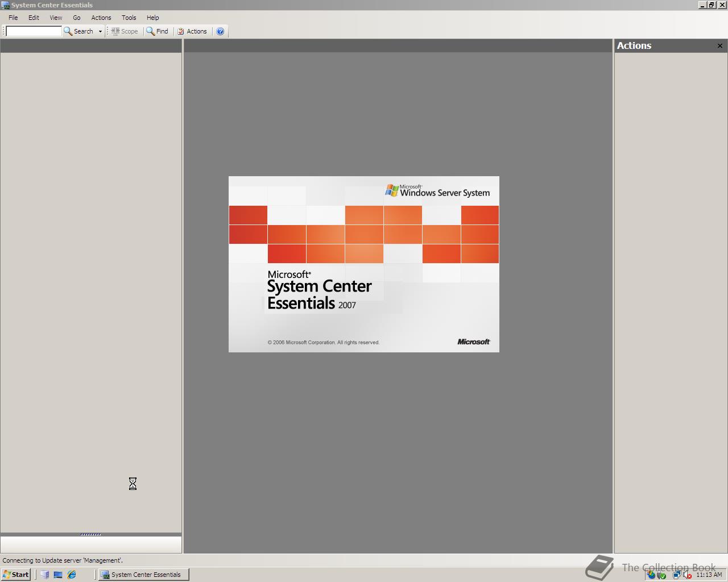Click the search text input box

(34, 31)
